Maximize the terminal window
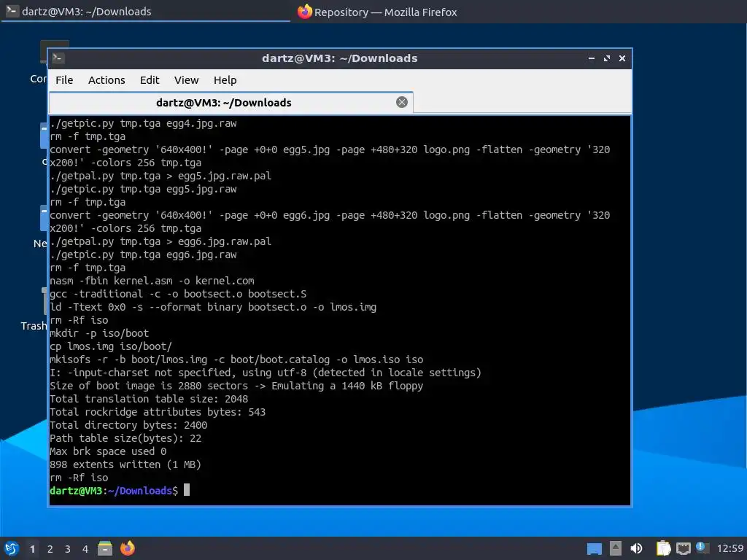The height and width of the screenshot is (560, 747). (x=606, y=58)
